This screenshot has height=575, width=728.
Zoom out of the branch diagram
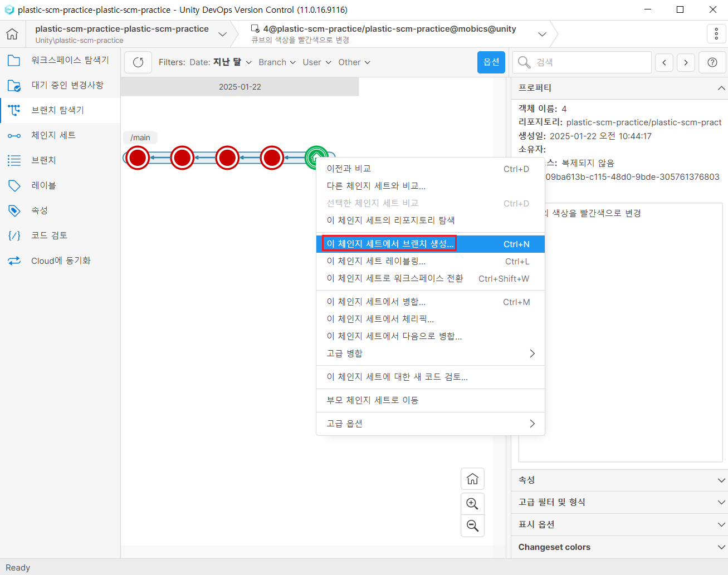[472, 525]
